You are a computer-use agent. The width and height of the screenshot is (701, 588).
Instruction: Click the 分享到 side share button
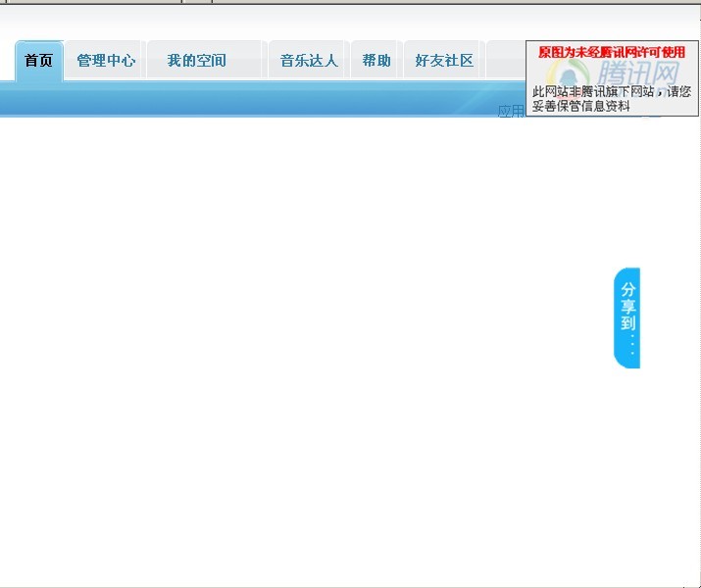[627, 318]
